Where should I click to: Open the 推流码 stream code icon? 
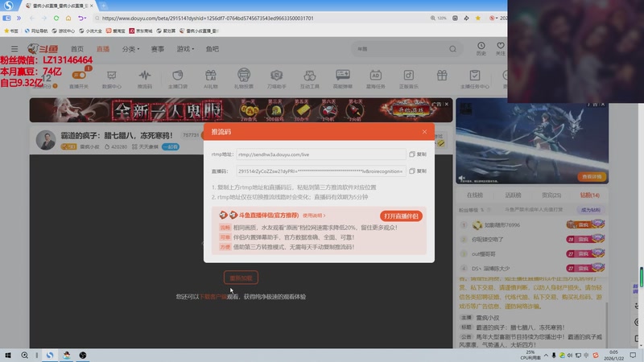point(145,79)
